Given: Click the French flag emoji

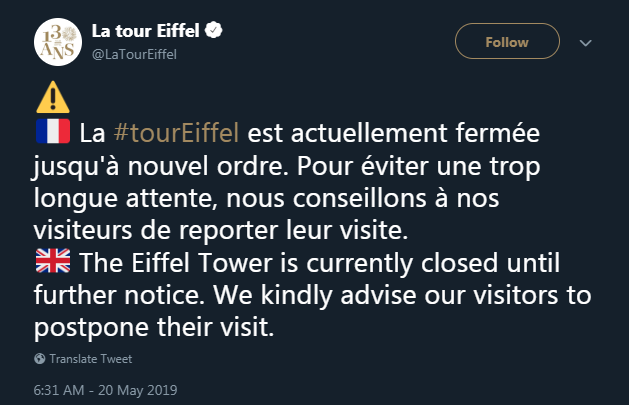Looking at the screenshot, I should 53,131.
